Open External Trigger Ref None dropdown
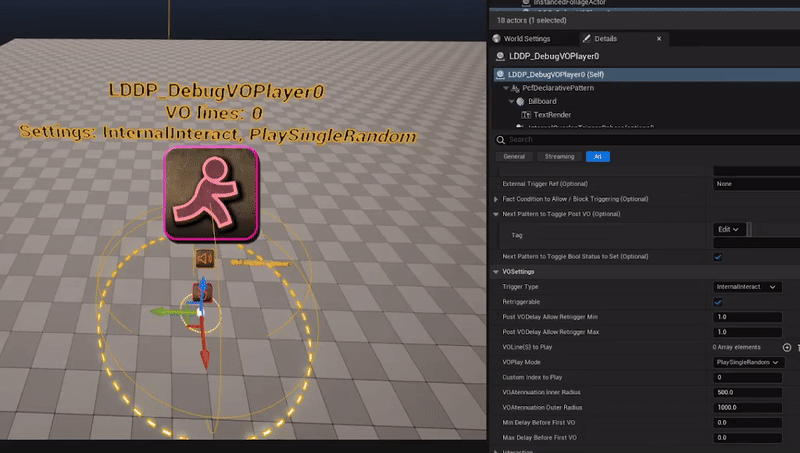Screen dimensions: 800x453 (x=756, y=184)
